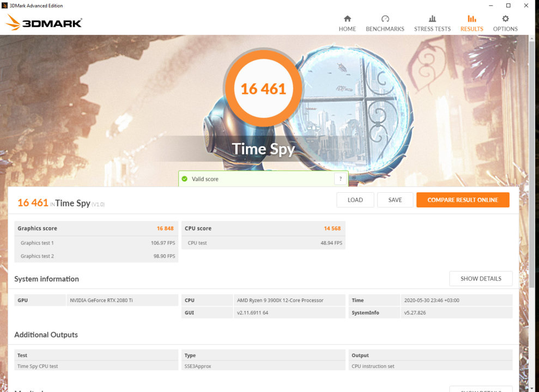
Task: Open the OPTIONS tab
Action: tap(505, 23)
